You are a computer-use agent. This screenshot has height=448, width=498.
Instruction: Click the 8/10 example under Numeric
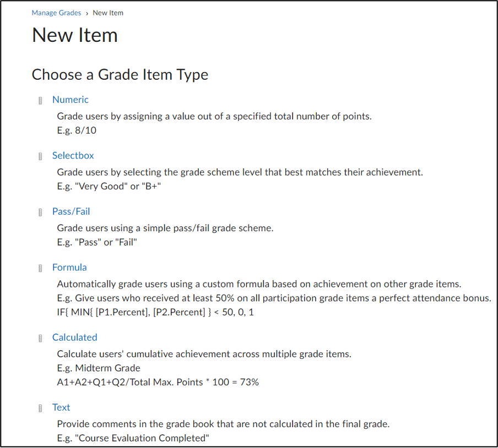[85, 130]
